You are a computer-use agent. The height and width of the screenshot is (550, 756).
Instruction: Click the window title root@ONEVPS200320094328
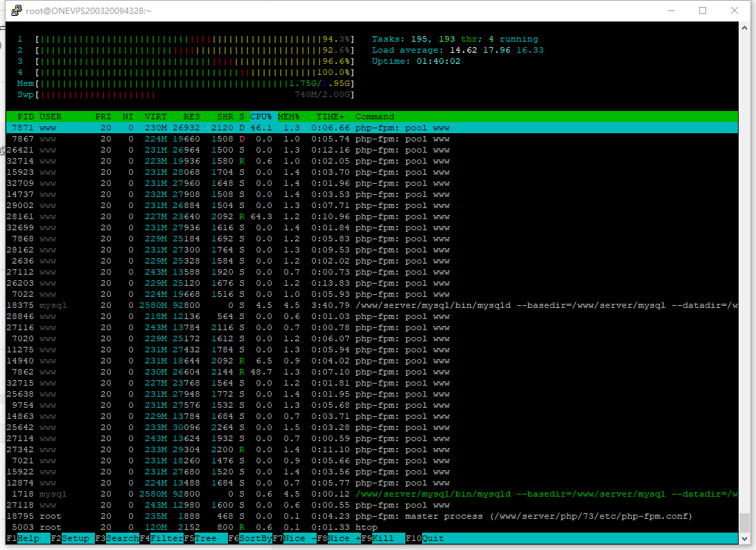pos(89,10)
